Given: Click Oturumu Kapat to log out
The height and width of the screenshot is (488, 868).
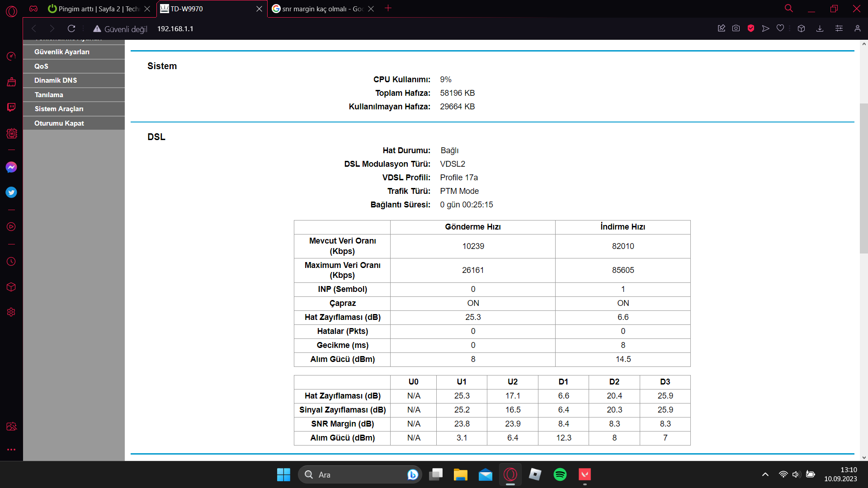Looking at the screenshot, I should pos(59,123).
